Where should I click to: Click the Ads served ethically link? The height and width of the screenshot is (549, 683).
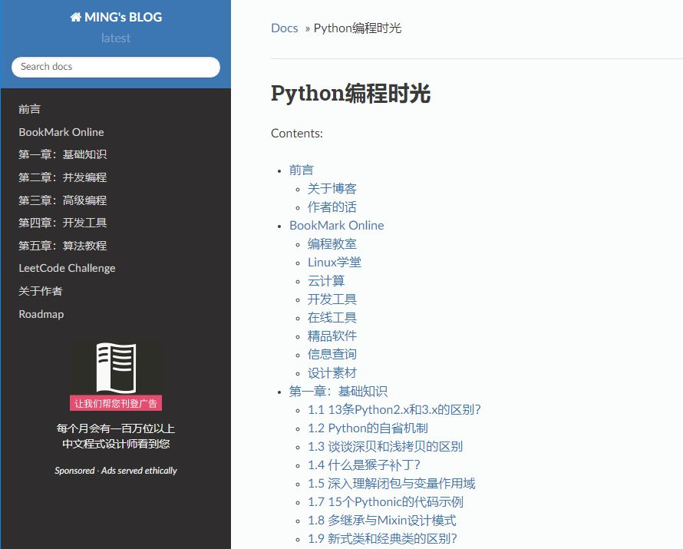coord(139,470)
